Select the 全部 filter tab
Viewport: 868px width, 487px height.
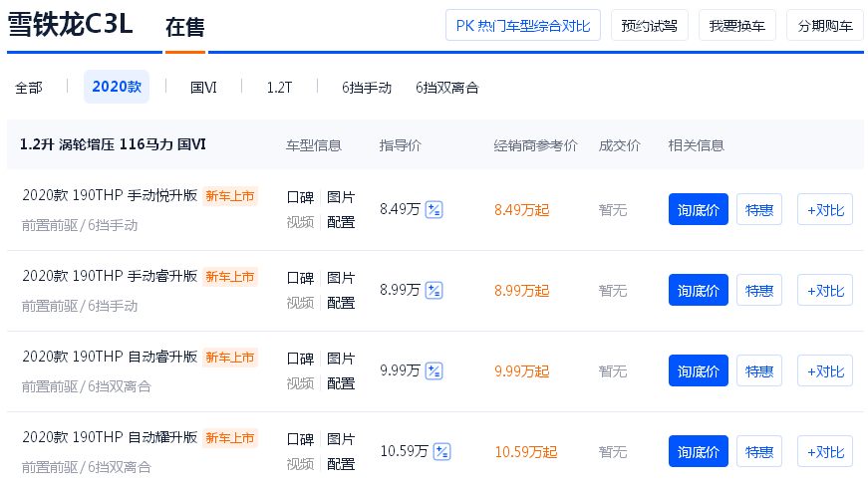point(29,88)
